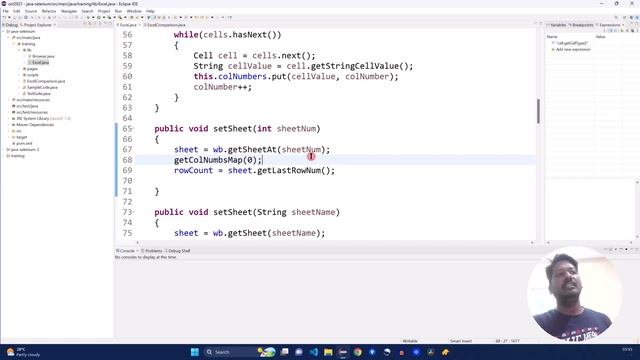Collapse the java-selenium project node
This screenshot has height=360, width=640.
click(3, 31)
